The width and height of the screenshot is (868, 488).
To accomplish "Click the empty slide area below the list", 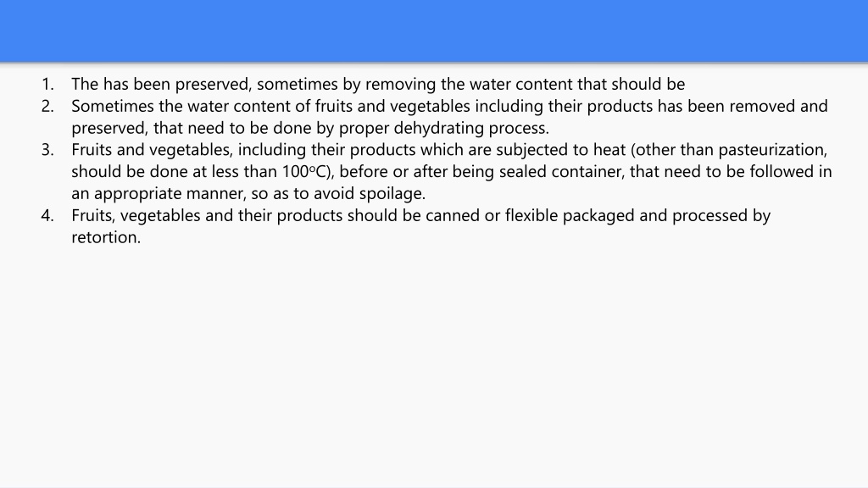I will (x=434, y=365).
